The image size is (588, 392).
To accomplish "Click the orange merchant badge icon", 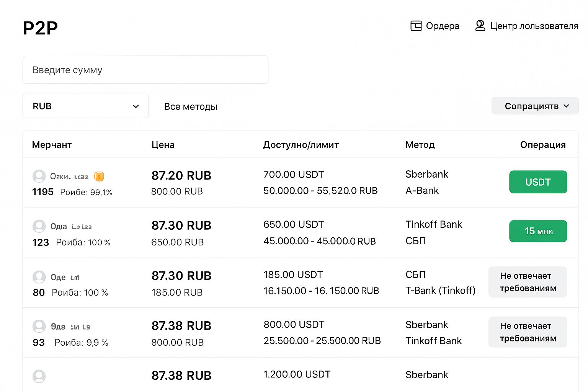I will coord(99,176).
